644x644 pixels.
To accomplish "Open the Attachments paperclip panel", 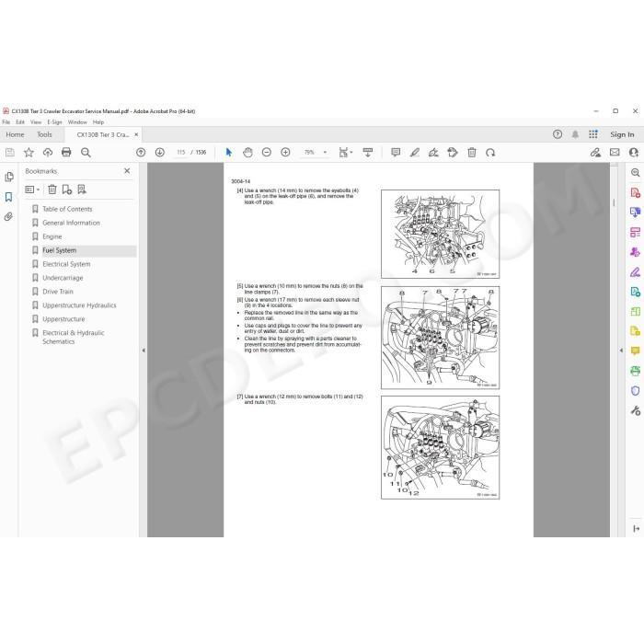I will click(x=8, y=217).
